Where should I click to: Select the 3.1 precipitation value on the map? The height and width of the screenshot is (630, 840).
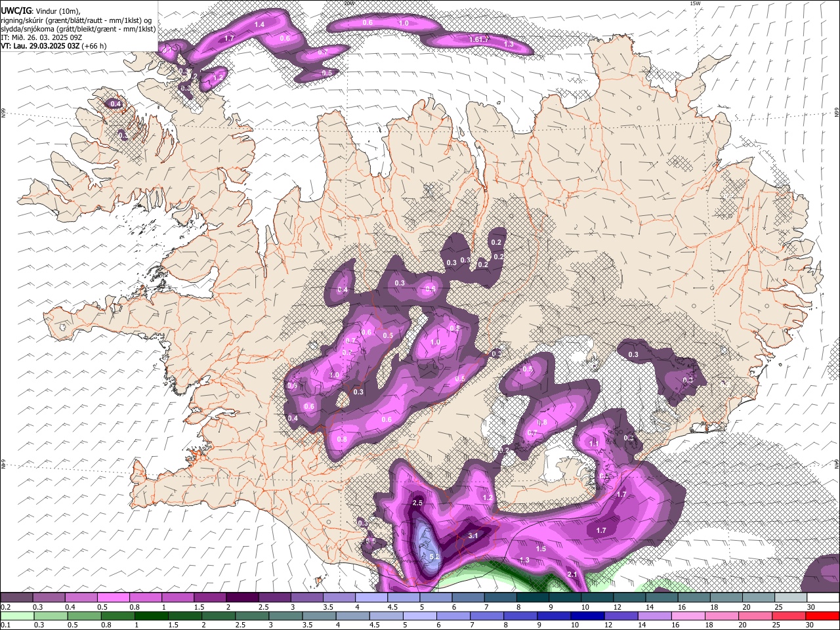pyautogui.click(x=473, y=536)
